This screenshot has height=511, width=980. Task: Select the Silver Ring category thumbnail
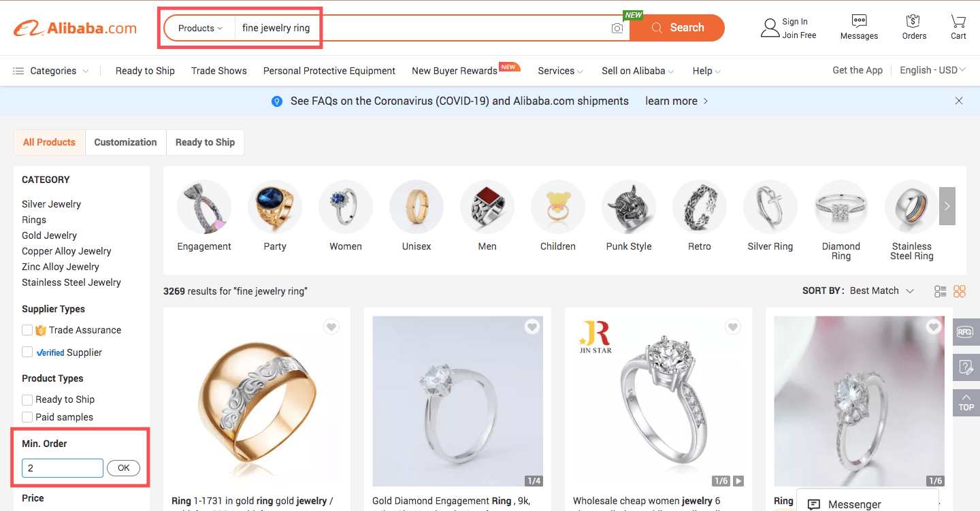(770, 207)
